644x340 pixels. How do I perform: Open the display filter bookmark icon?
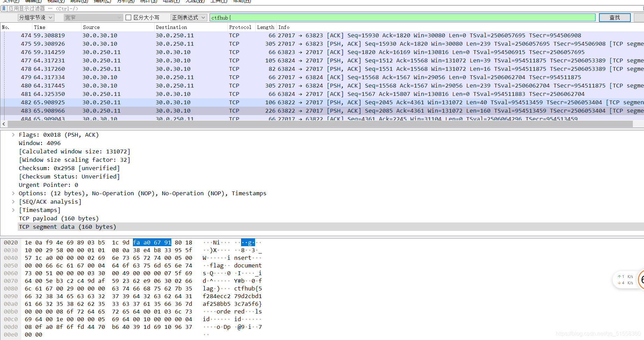[4, 8]
